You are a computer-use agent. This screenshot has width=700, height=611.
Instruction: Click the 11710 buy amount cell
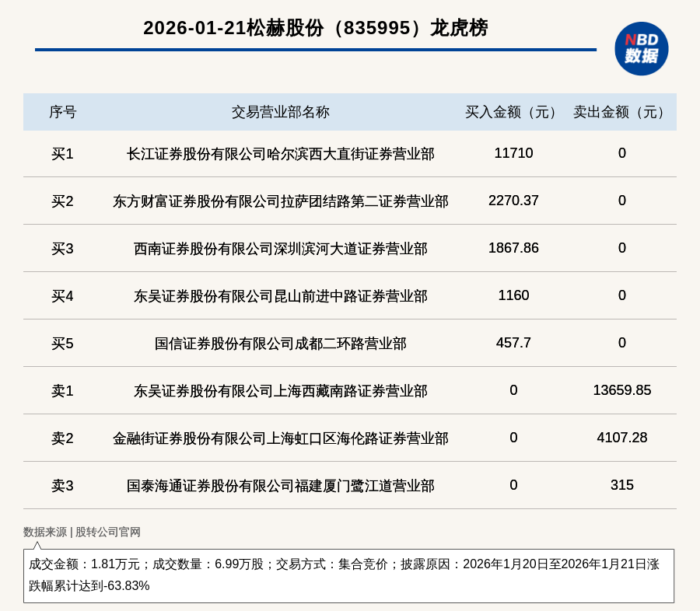(513, 153)
